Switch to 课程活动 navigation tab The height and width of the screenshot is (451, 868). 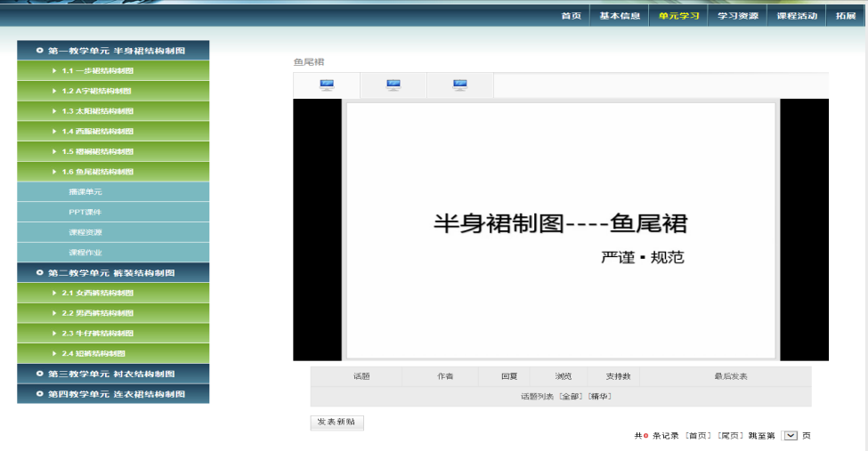pos(797,16)
